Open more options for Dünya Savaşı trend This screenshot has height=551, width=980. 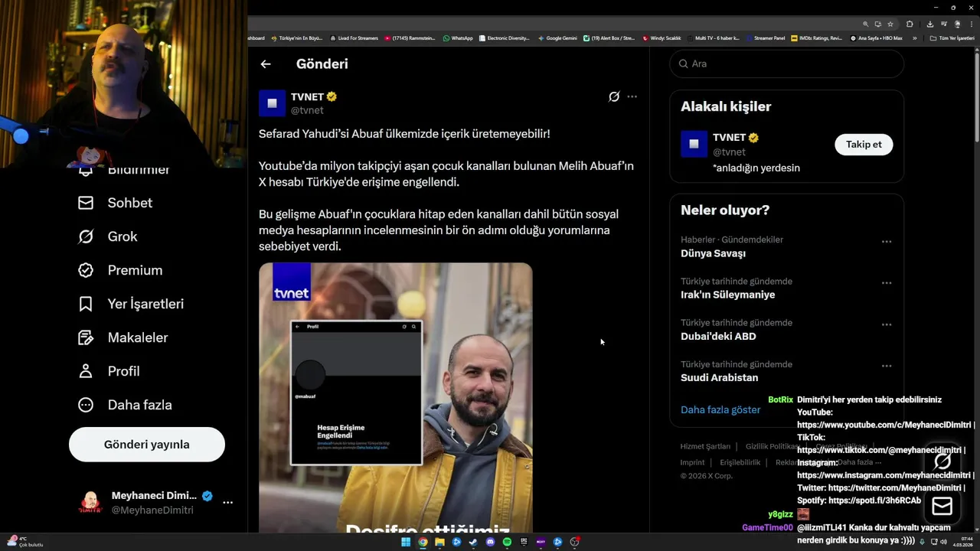(x=887, y=242)
